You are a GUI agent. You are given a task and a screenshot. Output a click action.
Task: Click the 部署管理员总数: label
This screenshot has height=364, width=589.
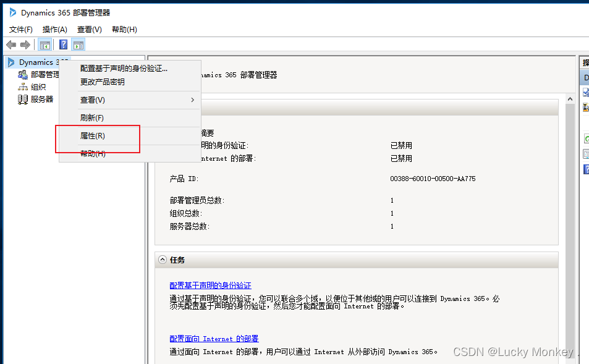click(197, 200)
